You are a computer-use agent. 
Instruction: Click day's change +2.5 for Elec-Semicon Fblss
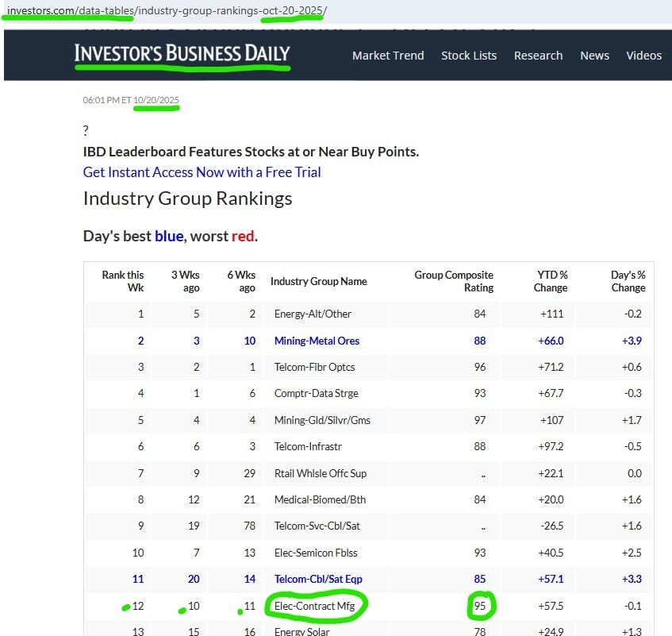pos(632,553)
